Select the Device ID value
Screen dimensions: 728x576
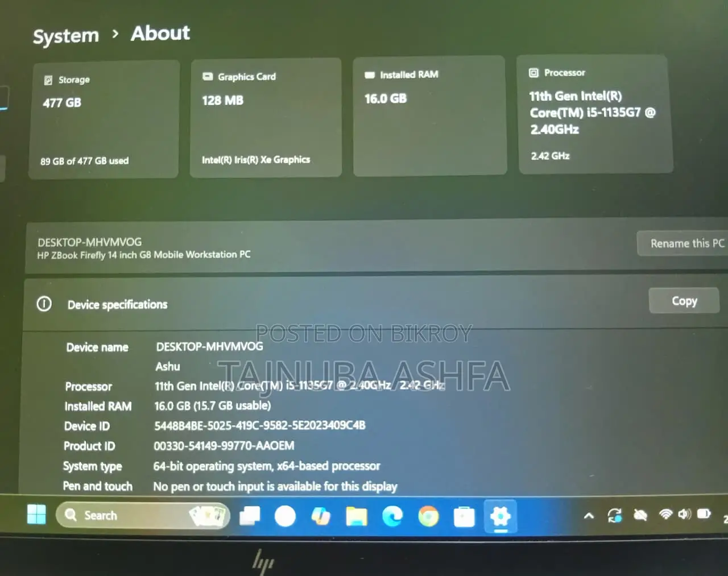pos(260,425)
